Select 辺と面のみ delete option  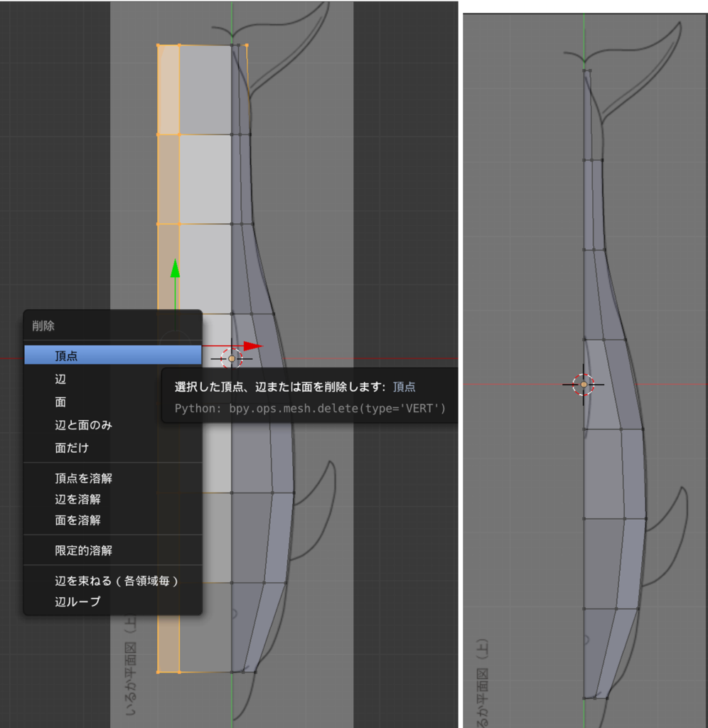113,425
